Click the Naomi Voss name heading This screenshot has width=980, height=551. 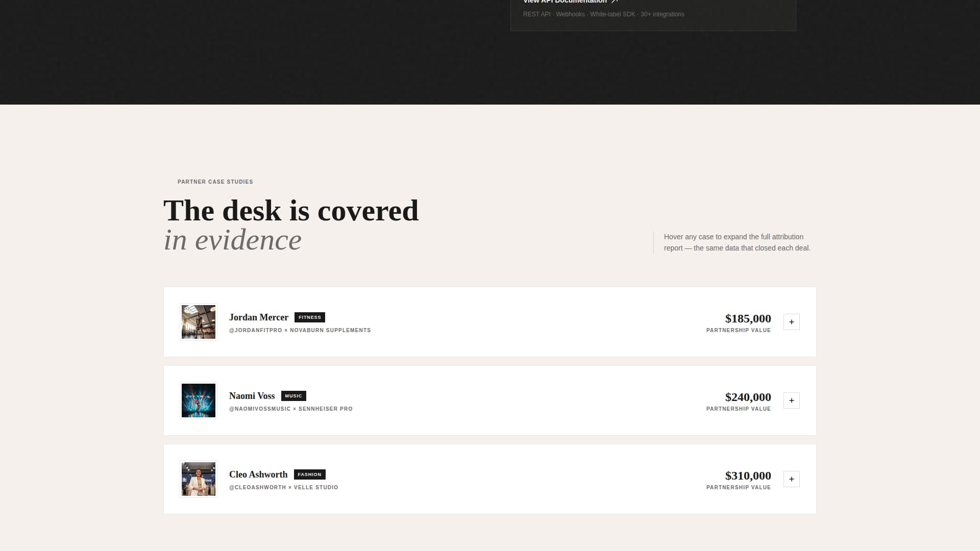(x=252, y=396)
